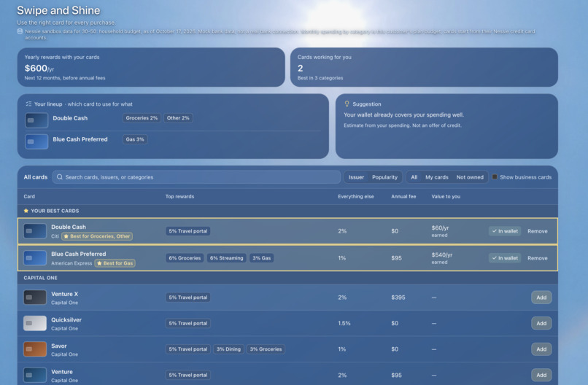The width and height of the screenshot is (588, 385).
Task: Click Venture X 5% Travel portal chip
Action: tap(188, 297)
